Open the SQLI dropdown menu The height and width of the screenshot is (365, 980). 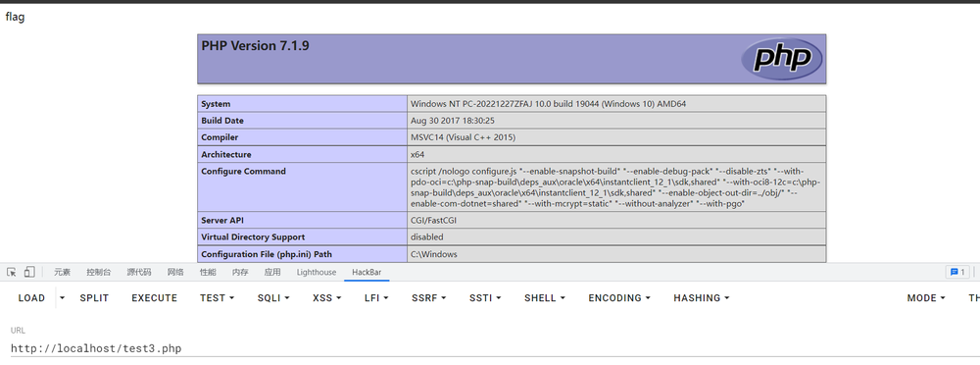pos(273,298)
